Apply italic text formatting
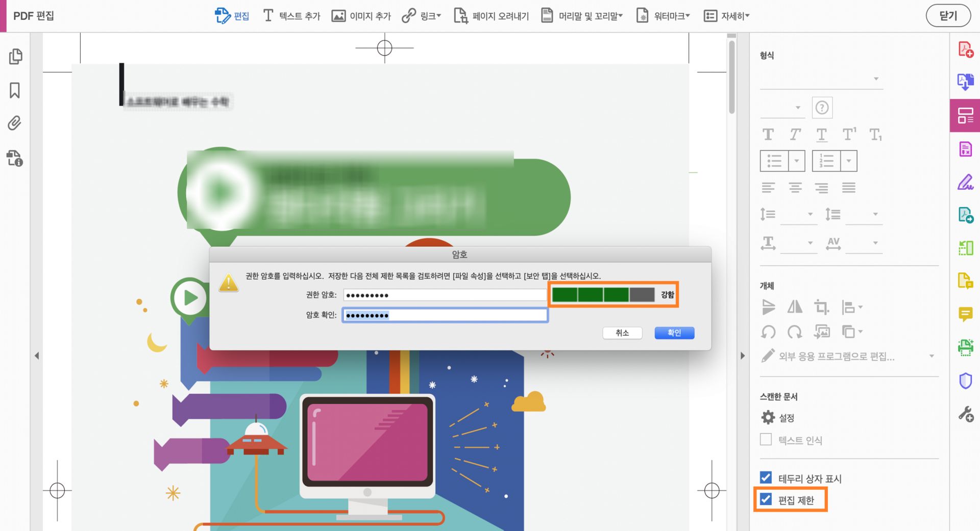The width and height of the screenshot is (980, 531). 795,134
